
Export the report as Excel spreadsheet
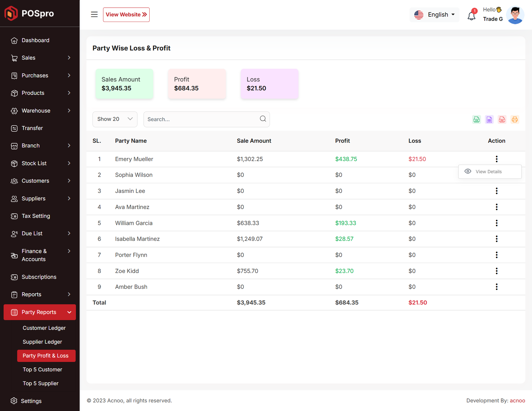click(x=489, y=119)
